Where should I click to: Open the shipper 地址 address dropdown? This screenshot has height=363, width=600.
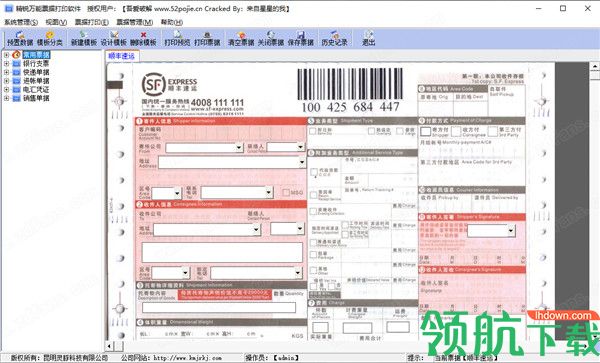coord(302,162)
